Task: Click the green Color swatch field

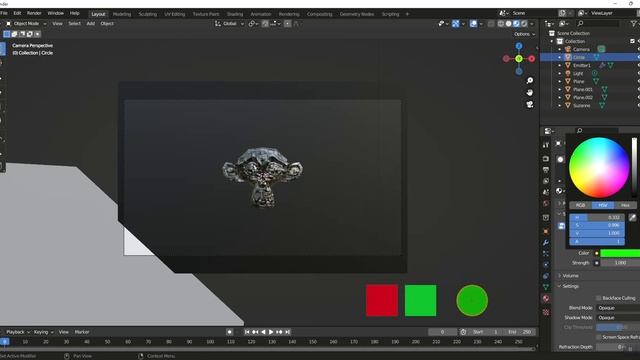Action: [x=620, y=253]
